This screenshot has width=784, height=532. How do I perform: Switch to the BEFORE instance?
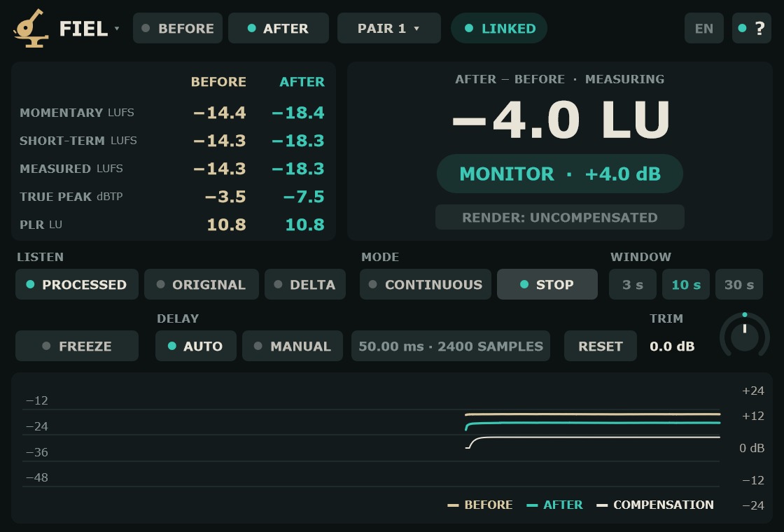[x=178, y=29]
